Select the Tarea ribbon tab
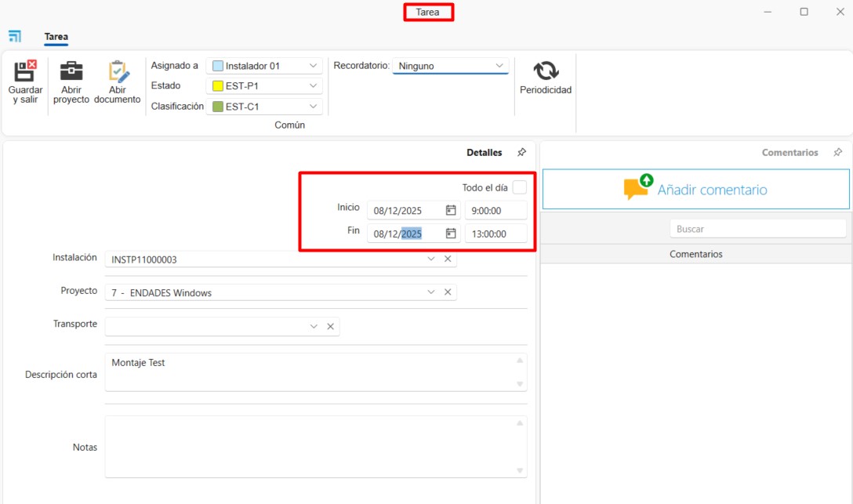This screenshot has height=504, width=853. tap(56, 37)
